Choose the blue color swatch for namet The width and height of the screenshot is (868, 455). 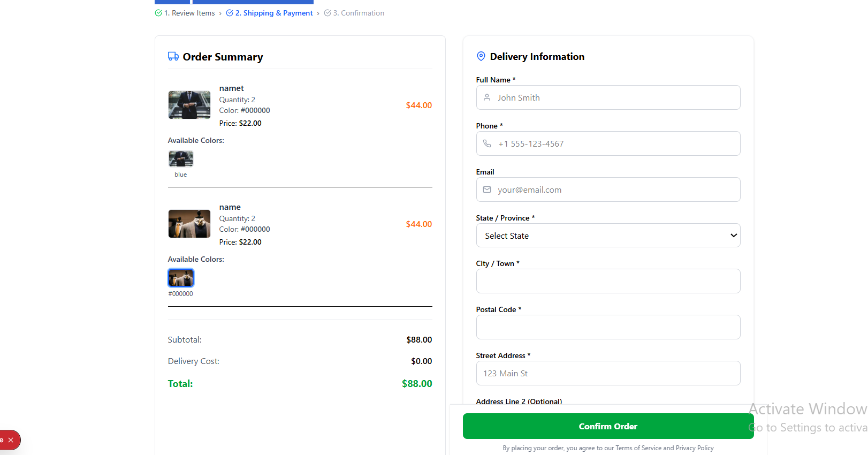[x=181, y=158]
